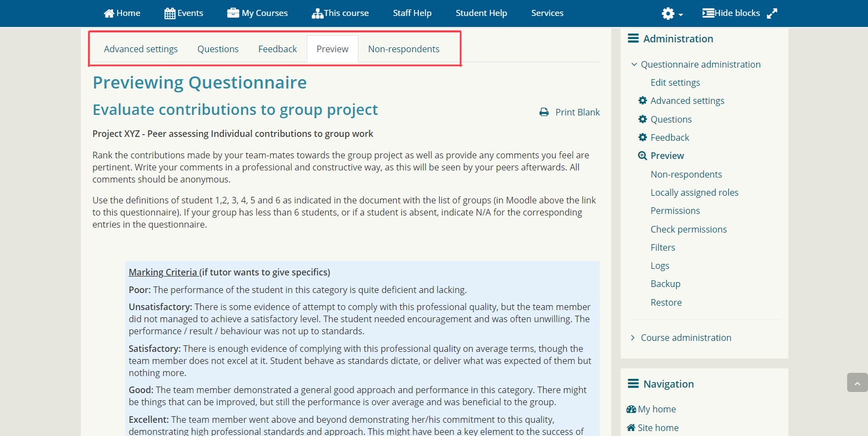
Task: Click the gear icon beside Questions in sidebar
Action: tap(643, 119)
